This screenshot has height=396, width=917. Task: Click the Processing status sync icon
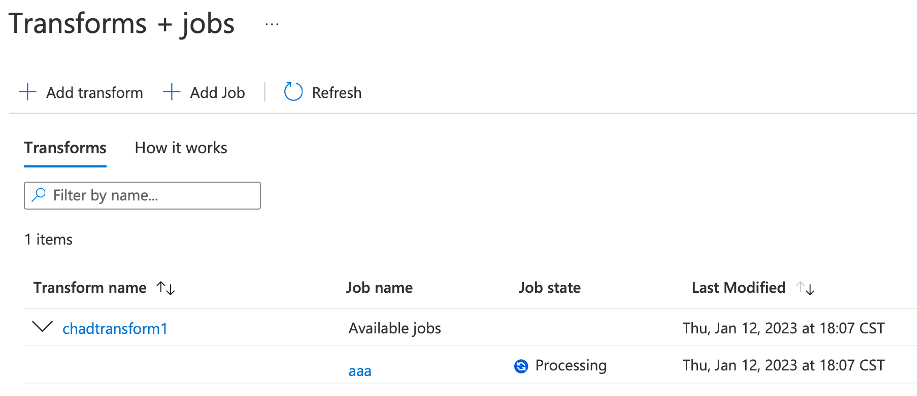coord(520,366)
